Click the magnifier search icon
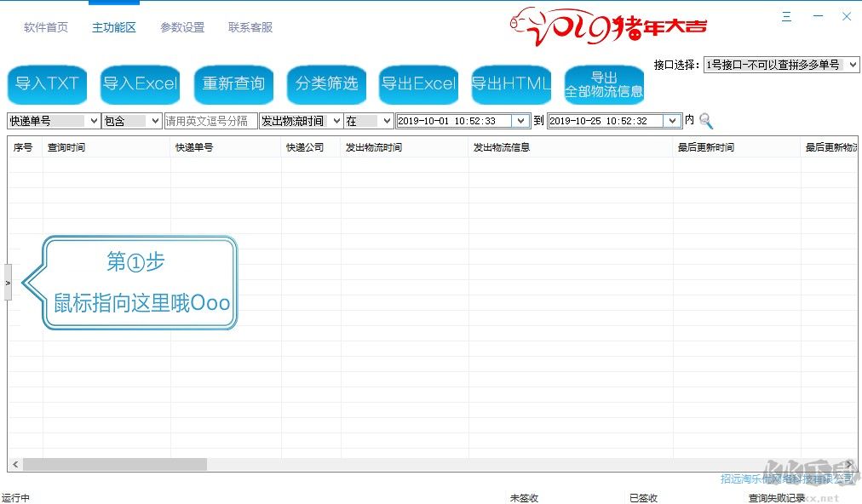Viewport: 862px width, 504px height. pos(706,122)
